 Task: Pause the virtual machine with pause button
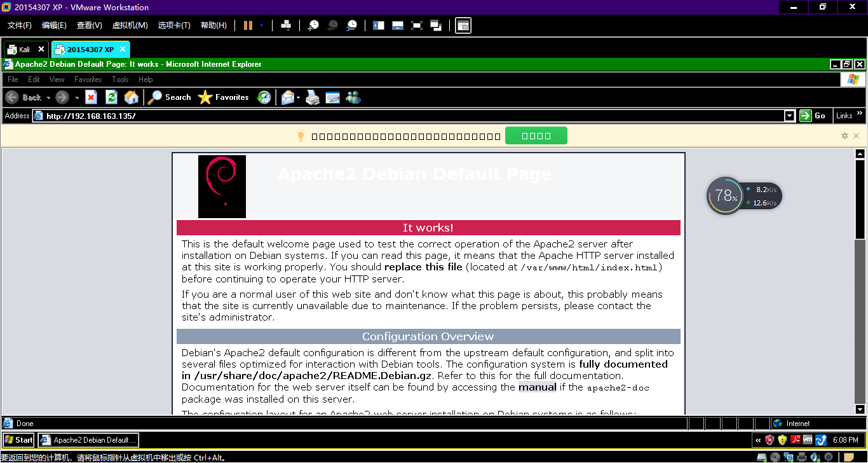coord(248,25)
